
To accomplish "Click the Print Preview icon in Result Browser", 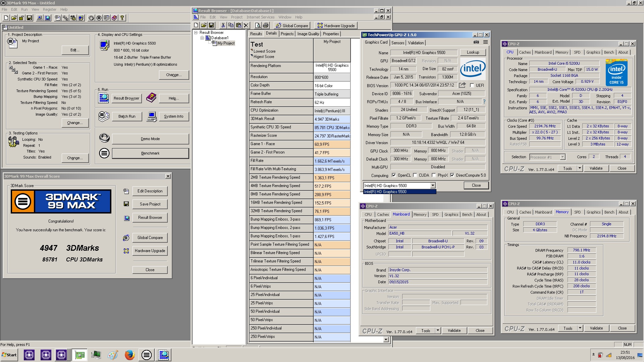I will click(x=258, y=25).
